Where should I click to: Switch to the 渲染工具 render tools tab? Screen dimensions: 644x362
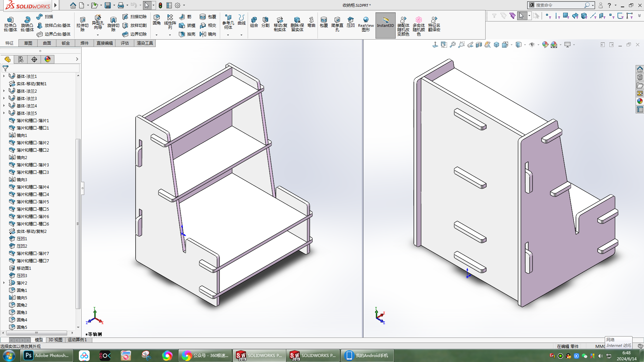pos(145,43)
